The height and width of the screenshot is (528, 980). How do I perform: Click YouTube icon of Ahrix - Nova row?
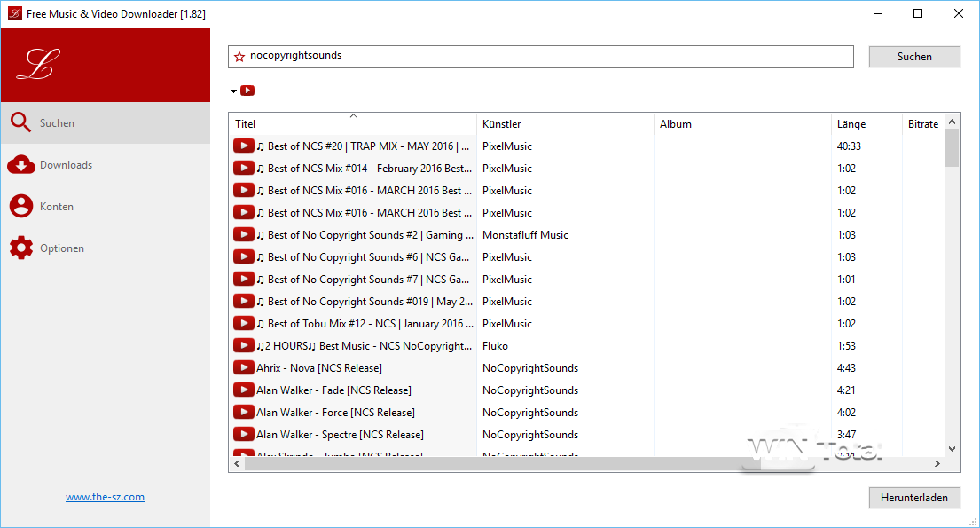click(243, 368)
